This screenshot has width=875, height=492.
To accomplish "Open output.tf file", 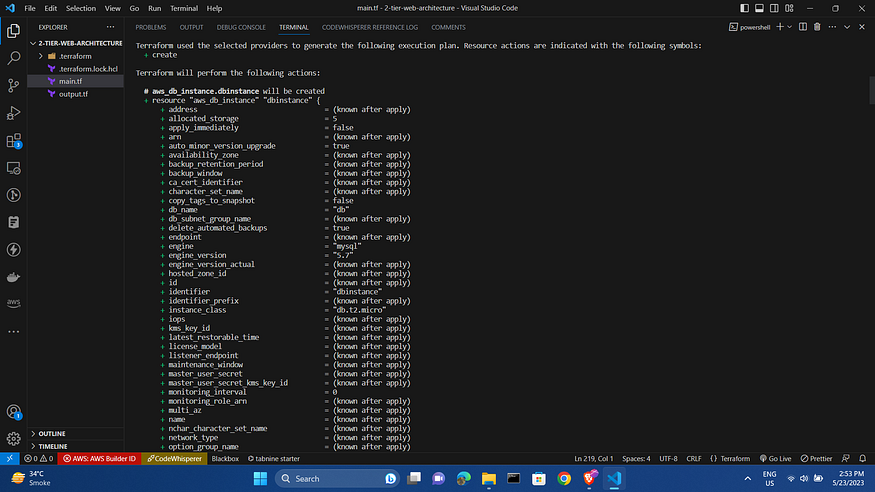I will pos(75,94).
